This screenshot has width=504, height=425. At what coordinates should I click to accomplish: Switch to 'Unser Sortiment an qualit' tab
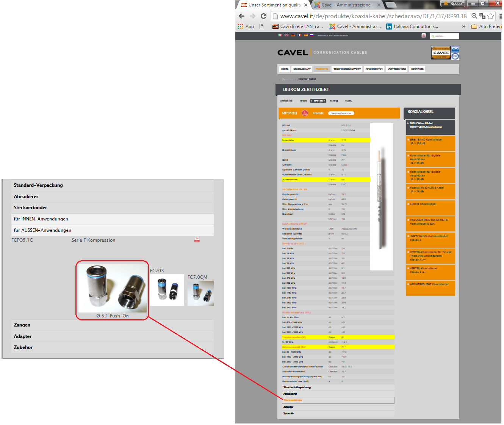click(x=271, y=5)
